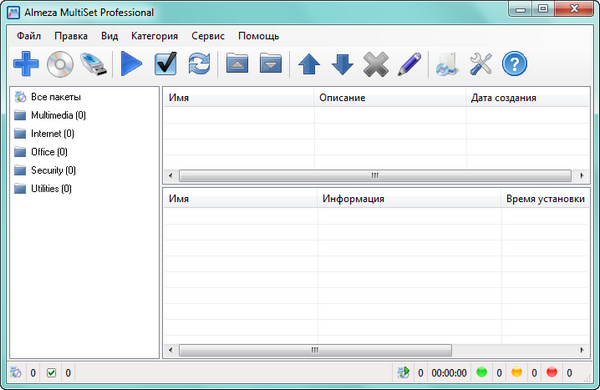Screen dimensions: 600x390
Task: Sort by Дата создания column header
Action: click(527, 98)
